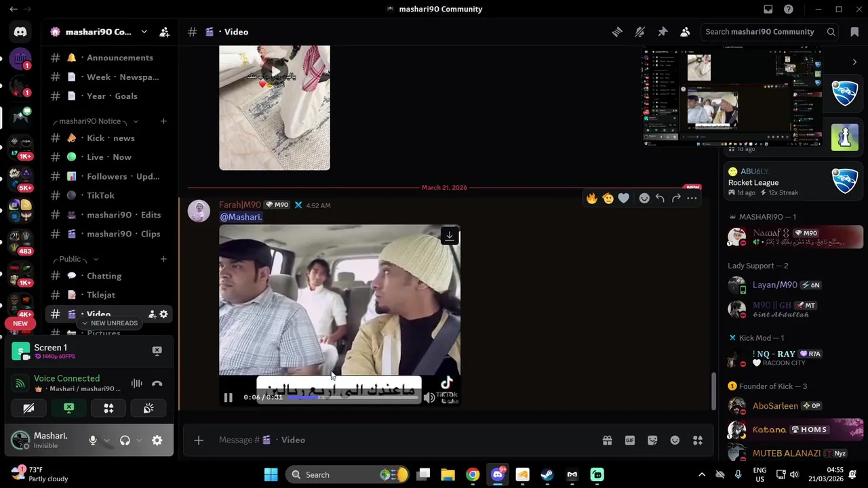Mute the video volume
Viewport: 868px width, 488px height.
(429, 397)
